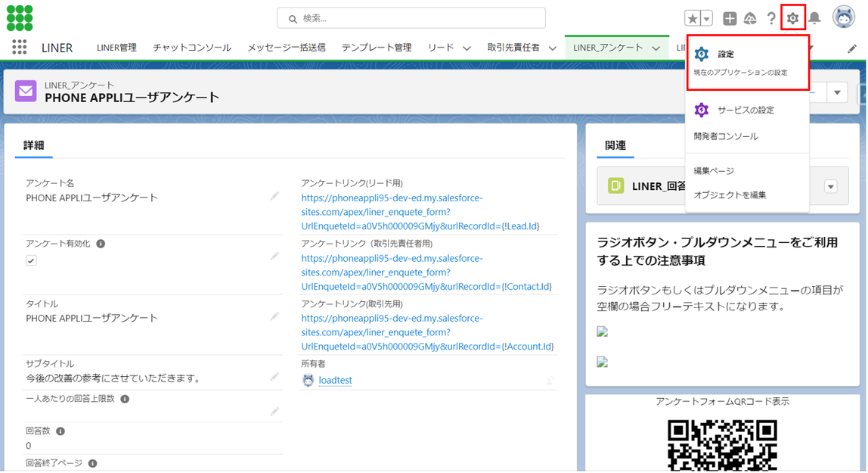Viewport: 868px width, 473px height.
Task: Open the App Launcher dots icon
Action: pyautogui.click(x=20, y=48)
